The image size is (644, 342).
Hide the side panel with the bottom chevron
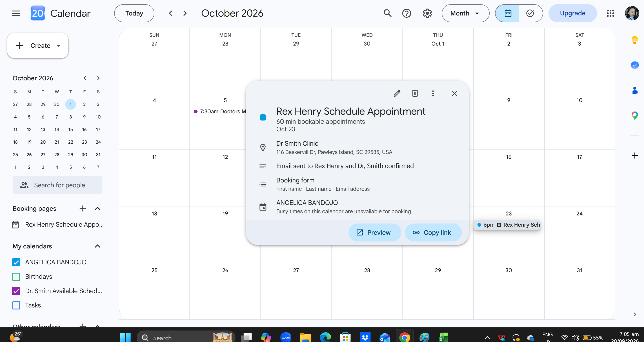635,314
